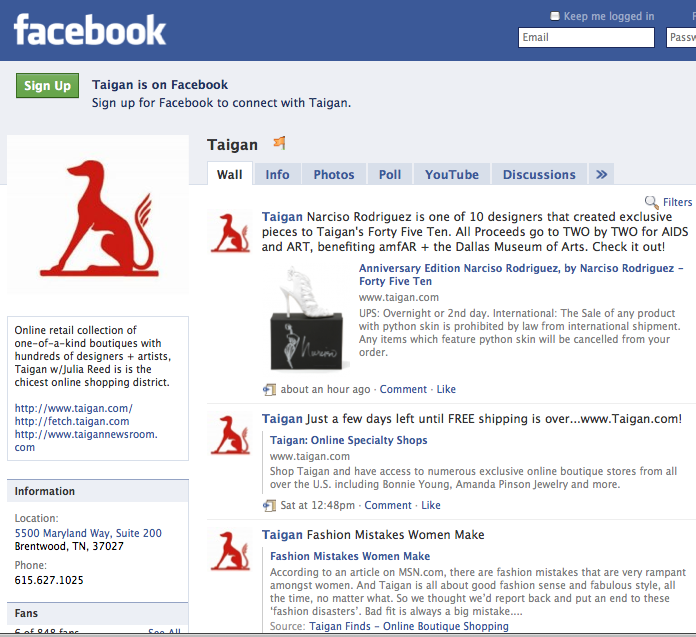Click Taigan avatar on FREE shipping post

[230, 434]
